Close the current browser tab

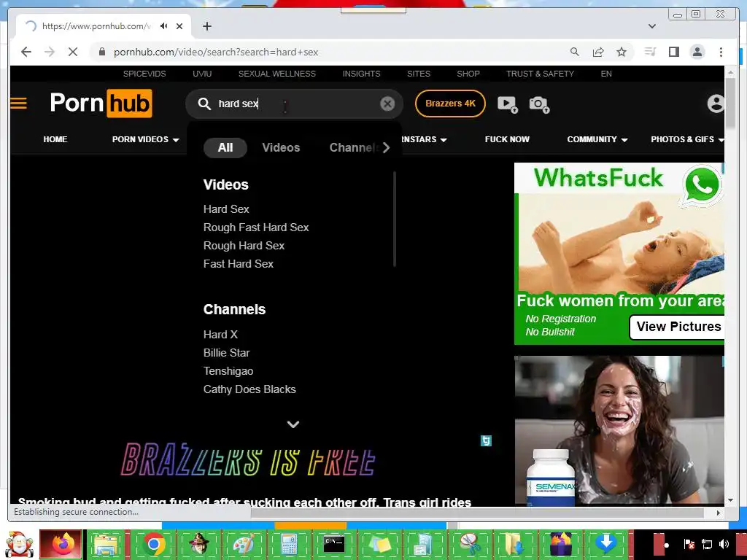(179, 26)
